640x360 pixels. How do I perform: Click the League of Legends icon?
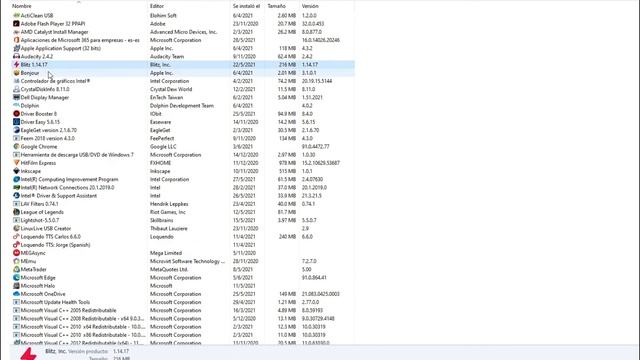click(16, 212)
